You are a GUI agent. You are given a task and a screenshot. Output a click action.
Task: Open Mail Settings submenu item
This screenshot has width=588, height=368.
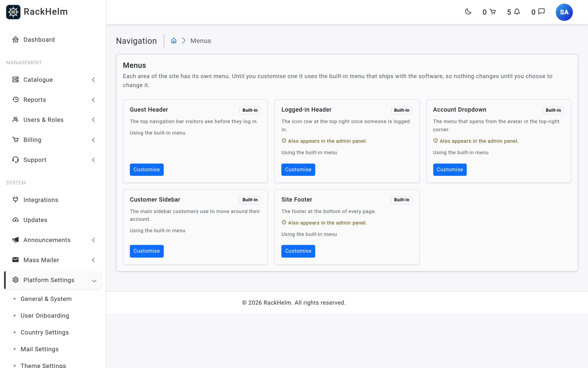point(40,349)
